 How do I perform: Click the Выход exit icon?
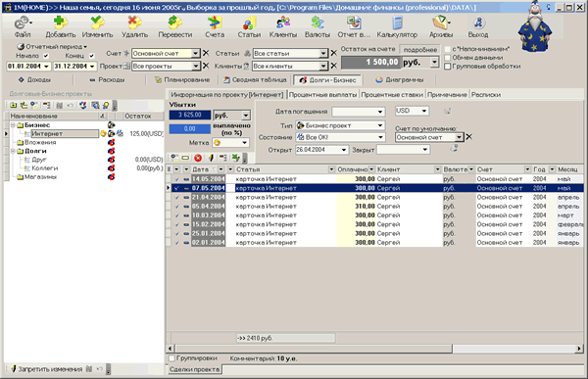coord(478,23)
